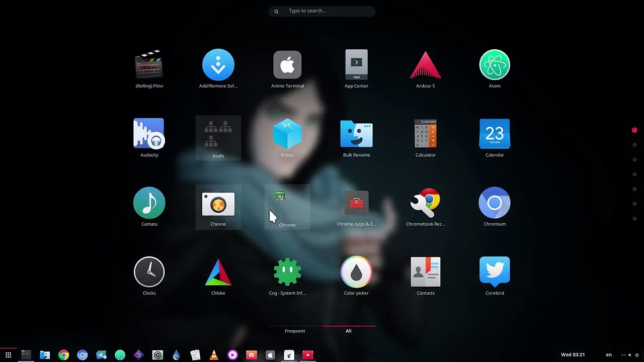The width and height of the screenshot is (644, 362).
Task: Open the en keyboard layout indicator
Action: [609, 355]
